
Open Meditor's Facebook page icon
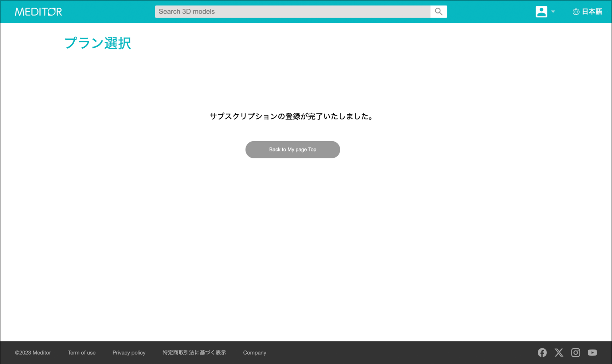click(x=542, y=352)
